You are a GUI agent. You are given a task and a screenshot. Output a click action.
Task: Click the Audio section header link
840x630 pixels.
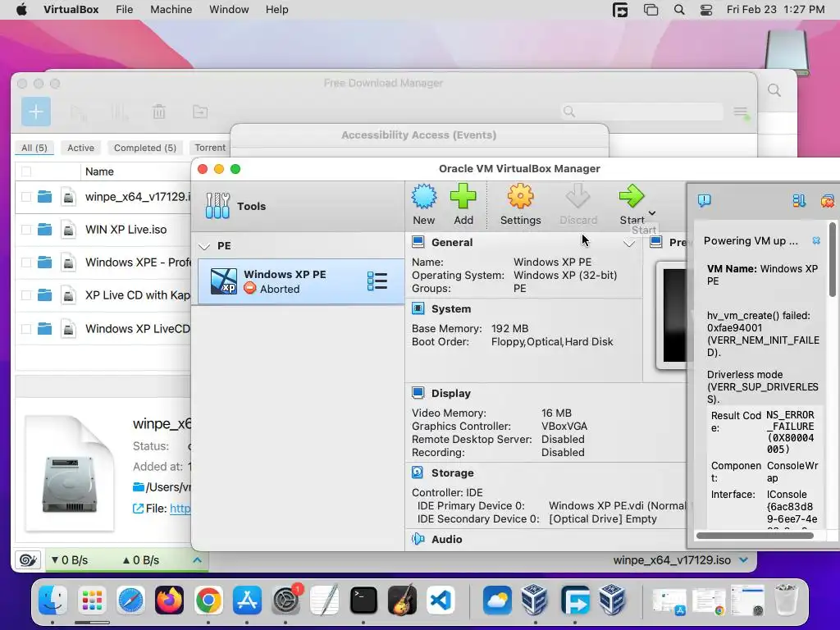point(447,540)
